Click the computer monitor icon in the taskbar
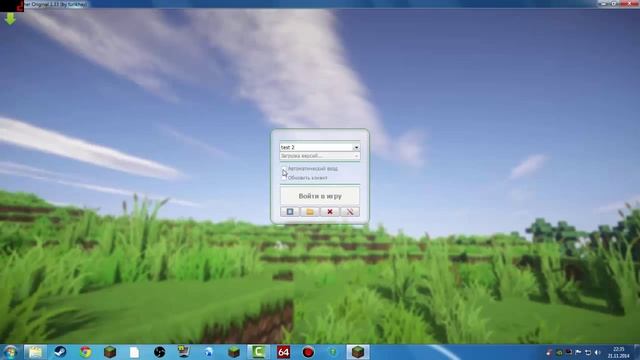This screenshot has height=360, width=640. (x=184, y=351)
